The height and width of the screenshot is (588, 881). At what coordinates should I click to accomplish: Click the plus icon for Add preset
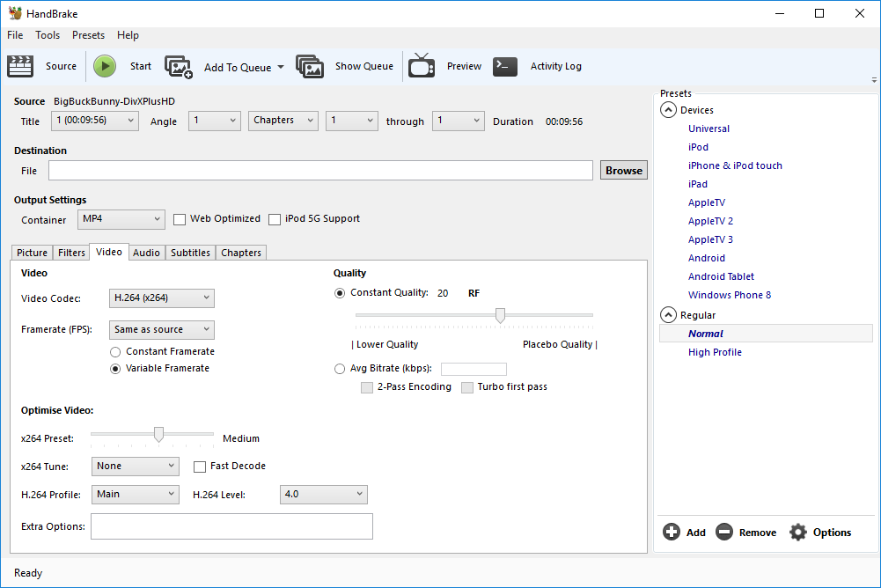[x=671, y=532]
